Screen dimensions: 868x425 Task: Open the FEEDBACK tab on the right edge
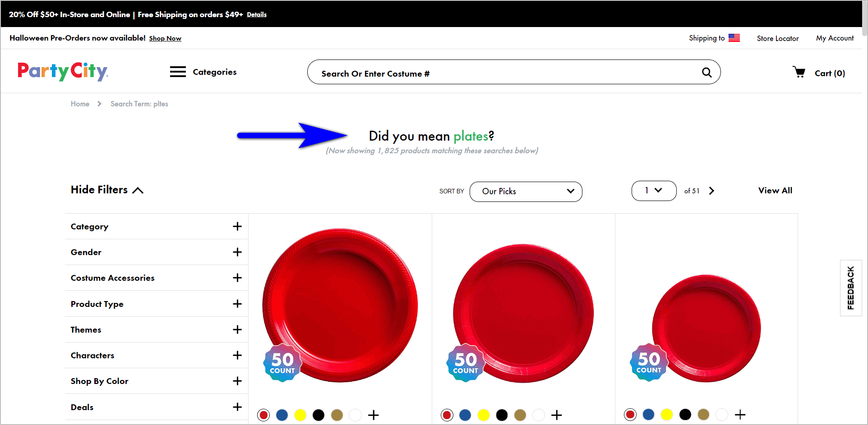(x=851, y=288)
